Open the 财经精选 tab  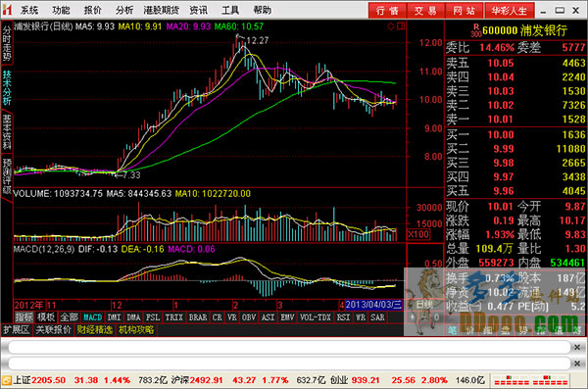click(x=95, y=330)
